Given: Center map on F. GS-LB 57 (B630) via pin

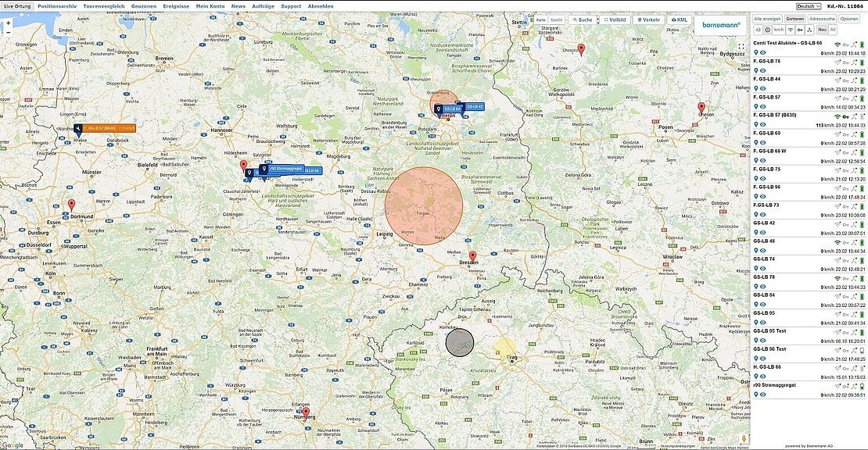Looking at the screenshot, I should coord(756,124).
